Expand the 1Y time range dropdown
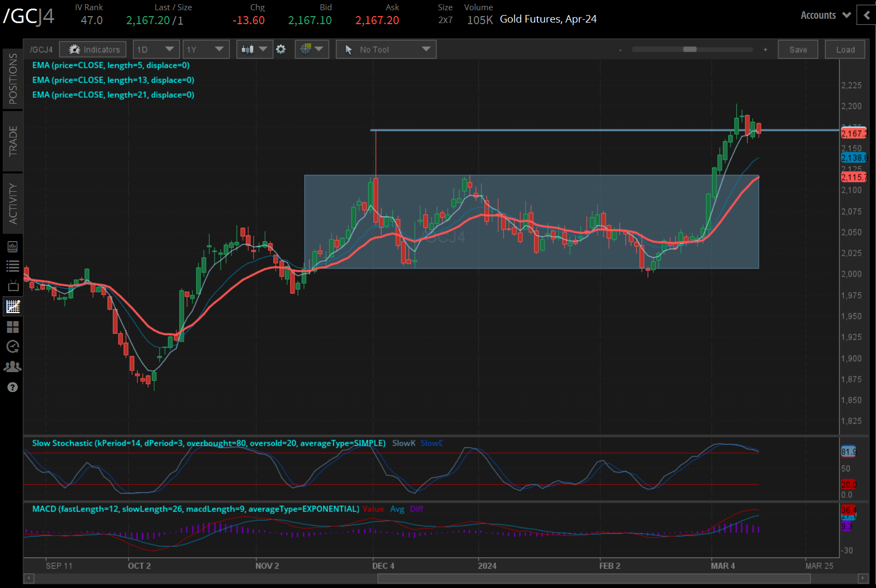This screenshot has height=588, width=876. click(x=205, y=49)
